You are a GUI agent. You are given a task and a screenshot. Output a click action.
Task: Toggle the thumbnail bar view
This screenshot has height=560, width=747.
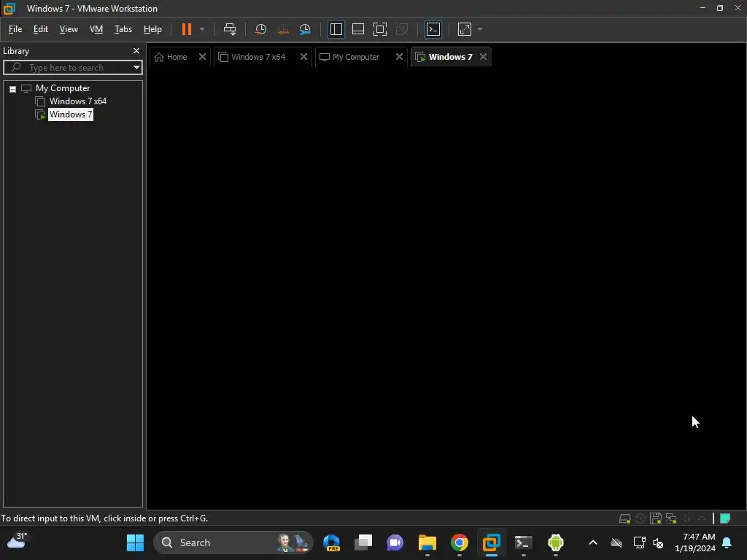(357, 29)
